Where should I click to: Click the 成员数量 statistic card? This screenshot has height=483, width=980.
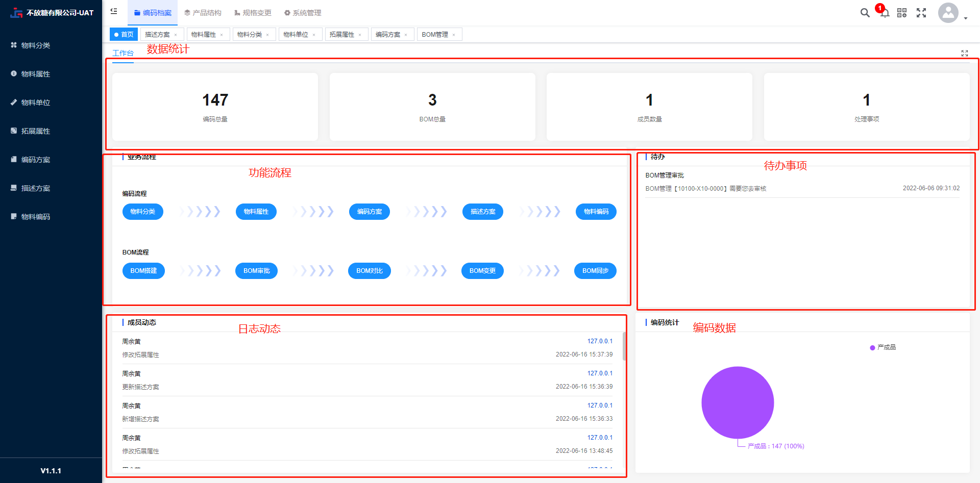click(x=649, y=107)
